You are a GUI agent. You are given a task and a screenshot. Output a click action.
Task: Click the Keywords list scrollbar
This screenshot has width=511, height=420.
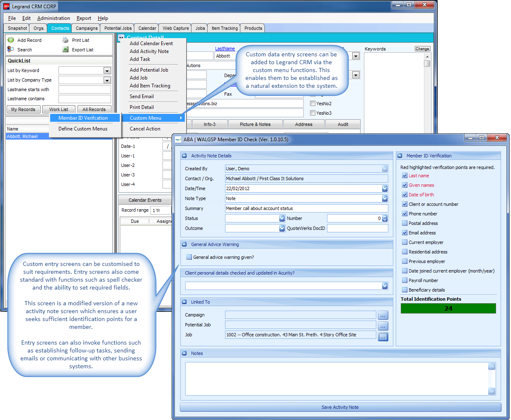click(x=427, y=64)
